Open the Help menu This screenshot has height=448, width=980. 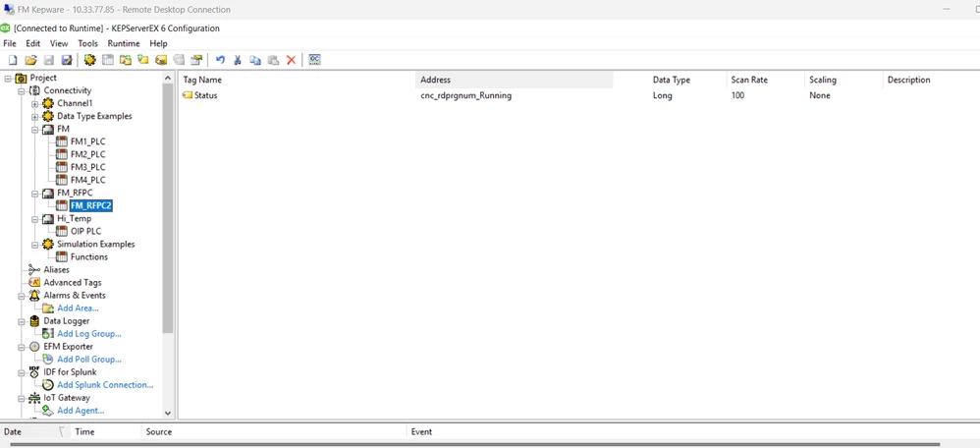coord(158,44)
